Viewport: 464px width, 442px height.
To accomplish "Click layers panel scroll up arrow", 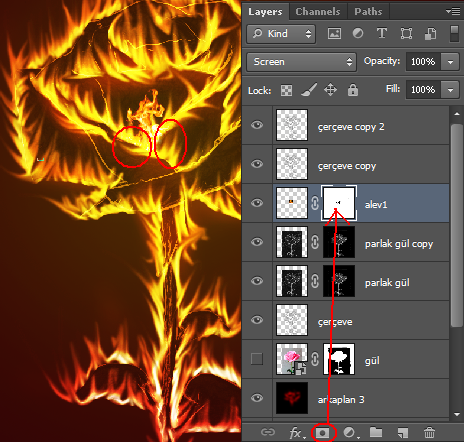I will point(457,114).
